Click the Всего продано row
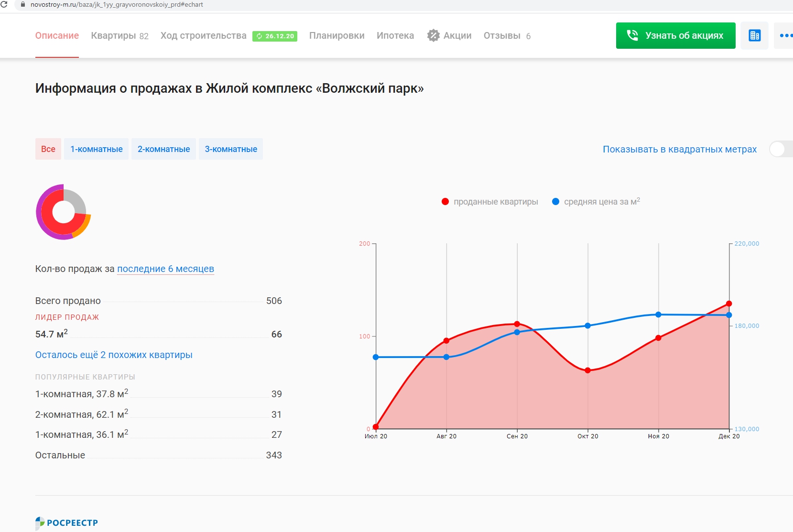793x532 pixels. click(159, 301)
